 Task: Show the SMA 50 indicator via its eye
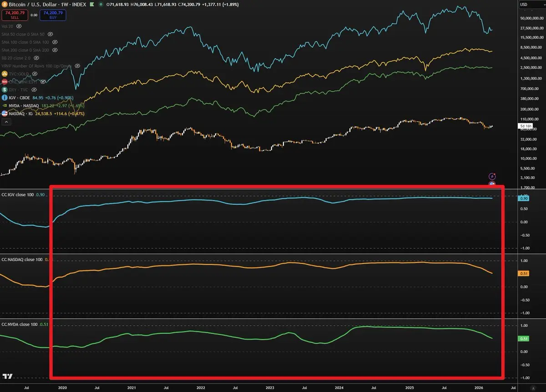pos(51,34)
